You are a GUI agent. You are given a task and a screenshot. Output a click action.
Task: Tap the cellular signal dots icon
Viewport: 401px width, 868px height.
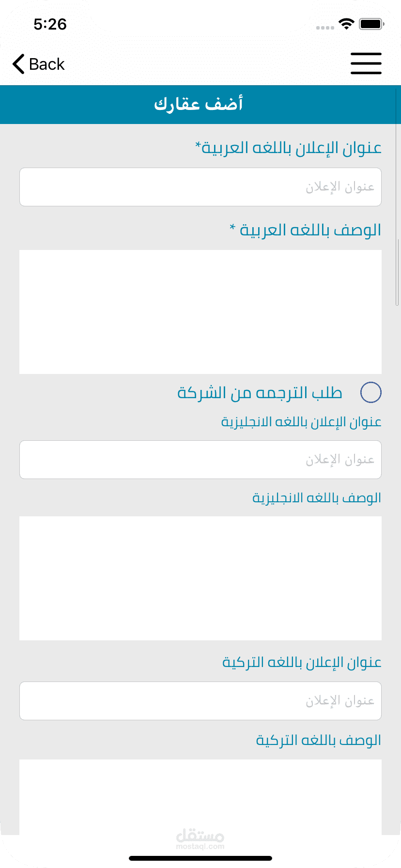click(325, 28)
